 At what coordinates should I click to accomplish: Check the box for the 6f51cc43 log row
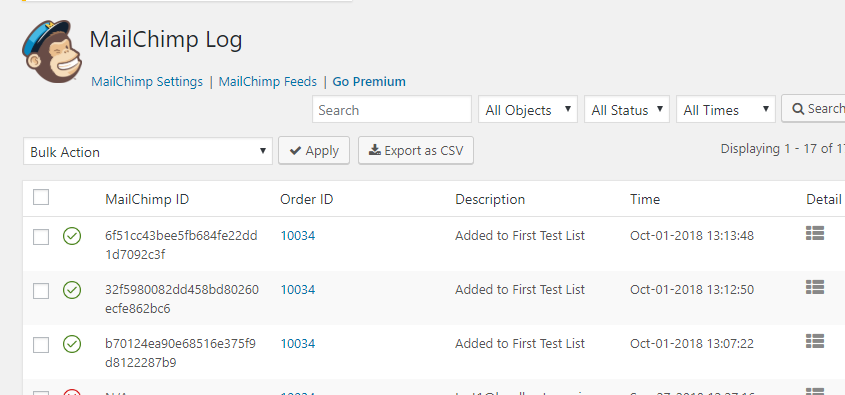pos(41,237)
